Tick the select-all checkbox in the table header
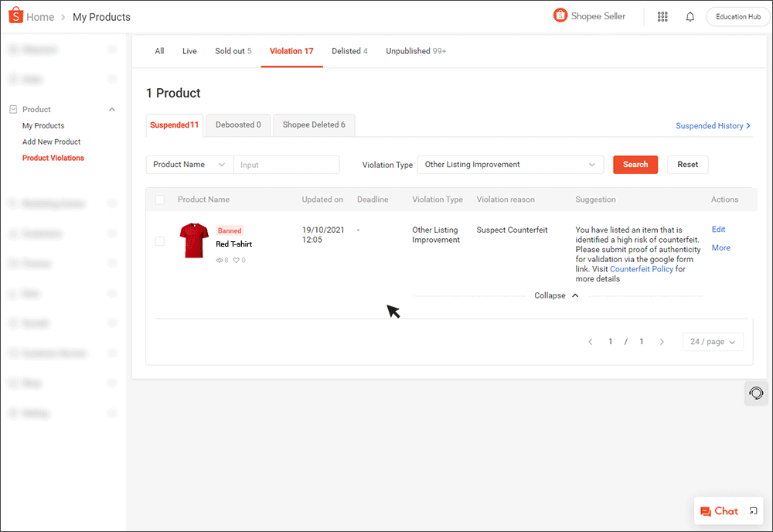 (x=159, y=199)
